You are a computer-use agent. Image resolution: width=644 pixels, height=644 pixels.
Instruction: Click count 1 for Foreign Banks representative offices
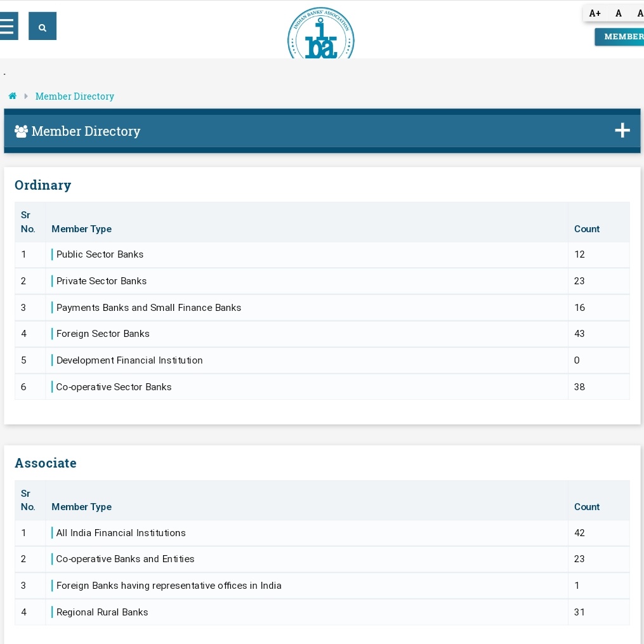[577, 585]
